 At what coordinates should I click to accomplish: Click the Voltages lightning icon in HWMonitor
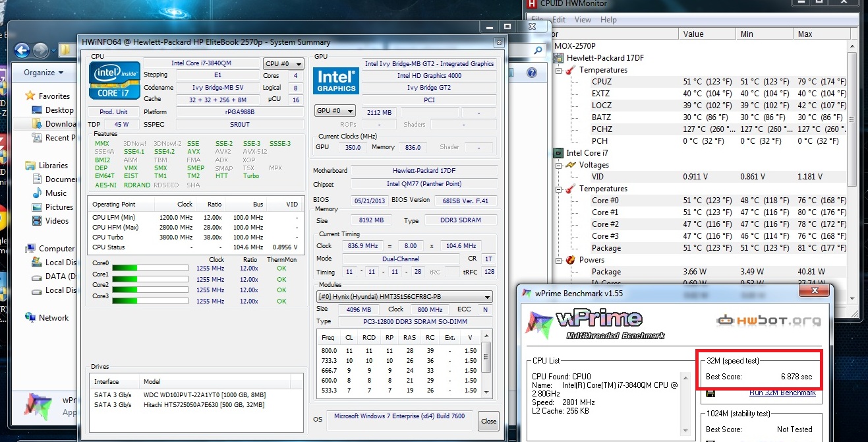click(x=571, y=165)
